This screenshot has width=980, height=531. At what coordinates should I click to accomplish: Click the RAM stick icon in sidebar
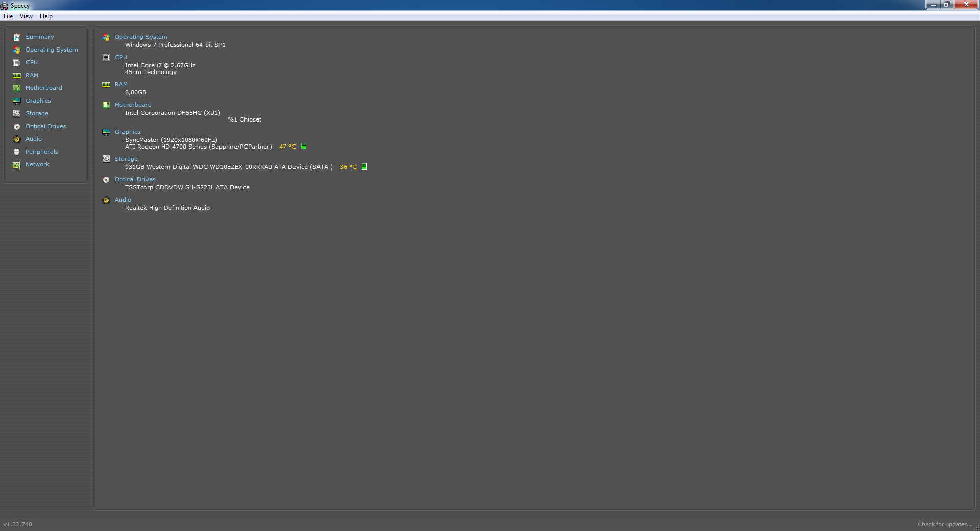click(17, 75)
